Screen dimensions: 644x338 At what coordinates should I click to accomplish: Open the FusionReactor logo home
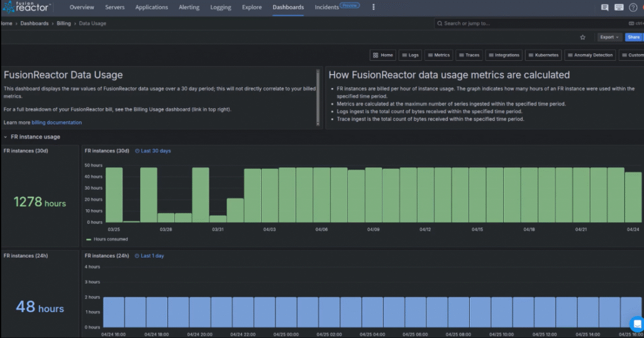26,7
